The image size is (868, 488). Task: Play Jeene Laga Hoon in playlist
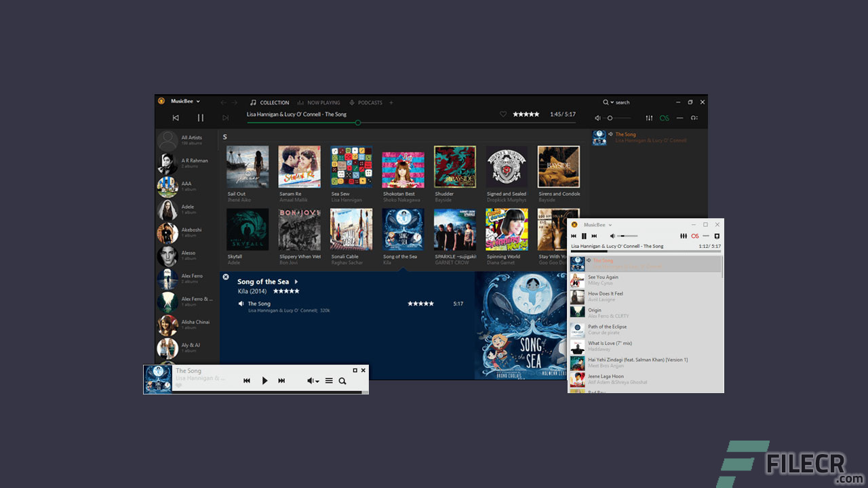pos(644,379)
